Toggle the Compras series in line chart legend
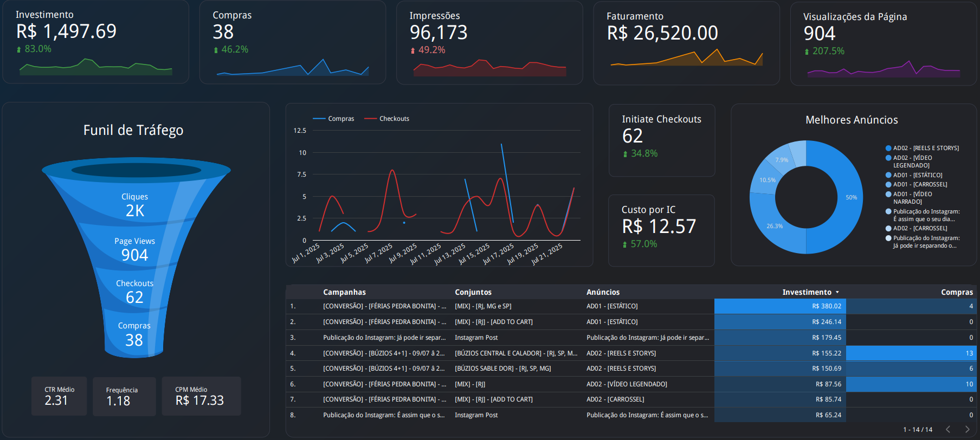The height and width of the screenshot is (440, 980). pos(334,119)
